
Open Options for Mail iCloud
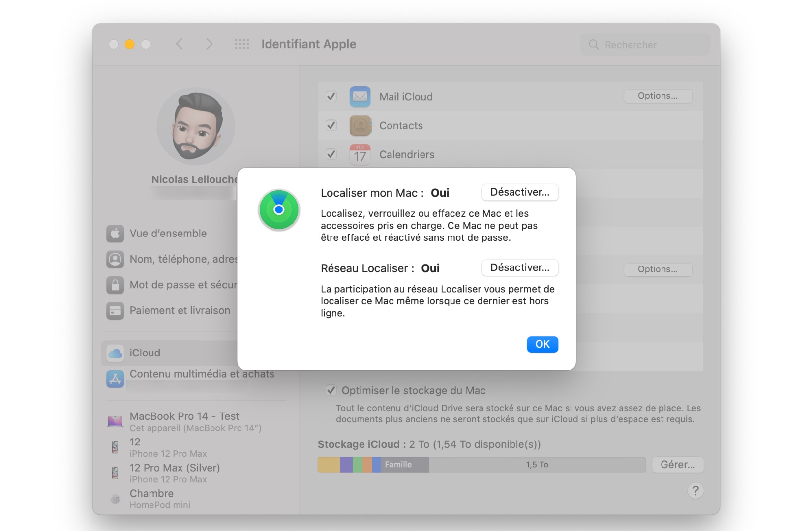coord(658,96)
